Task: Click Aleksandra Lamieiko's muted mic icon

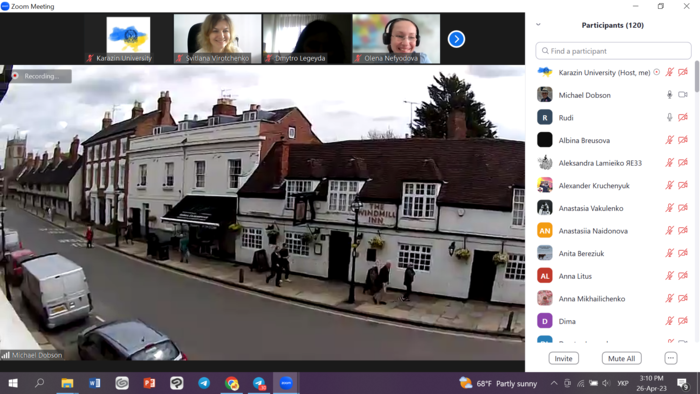Action: pos(669,162)
